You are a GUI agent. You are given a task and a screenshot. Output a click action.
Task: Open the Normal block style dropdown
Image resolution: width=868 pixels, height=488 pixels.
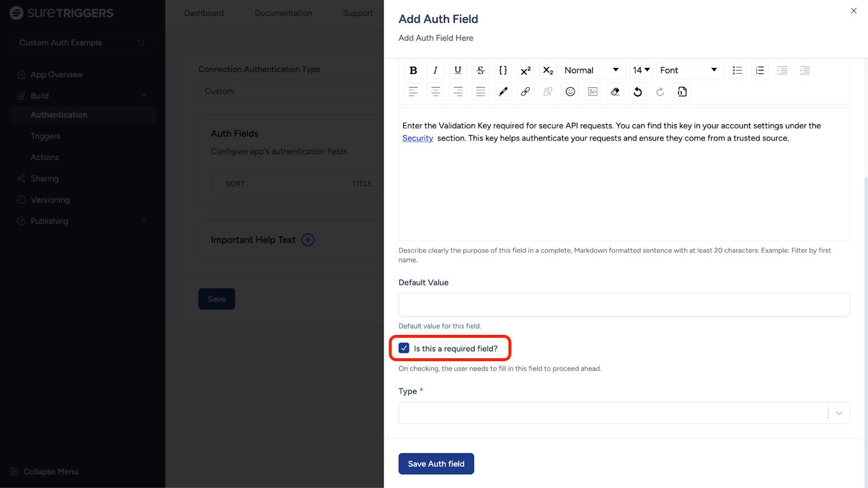[591, 71]
